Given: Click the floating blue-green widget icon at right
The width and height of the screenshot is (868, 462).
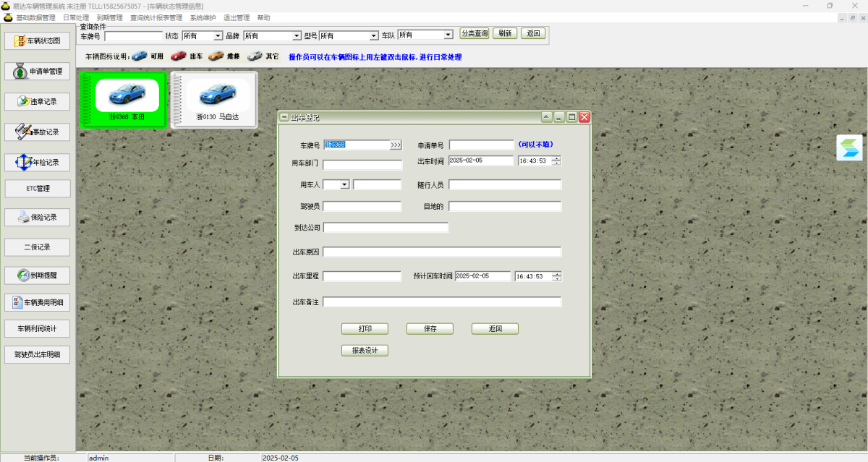Looking at the screenshot, I should pos(849,147).
